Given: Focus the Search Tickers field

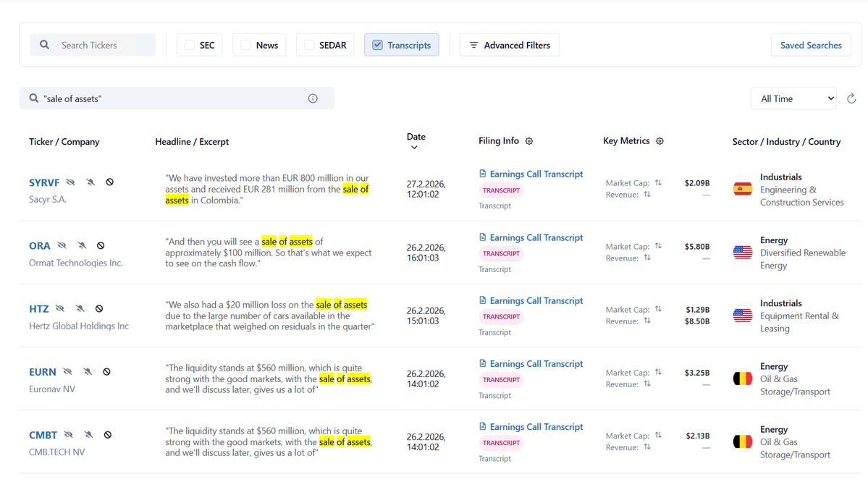Looking at the screenshot, I should (93, 45).
